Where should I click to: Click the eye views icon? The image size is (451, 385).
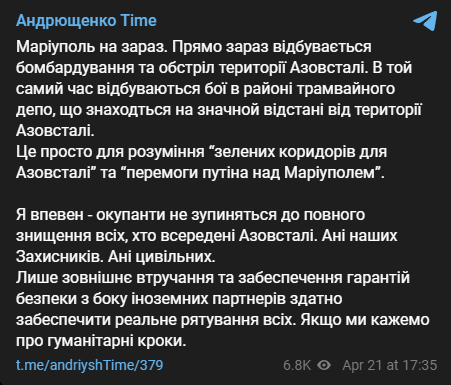point(324,365)
